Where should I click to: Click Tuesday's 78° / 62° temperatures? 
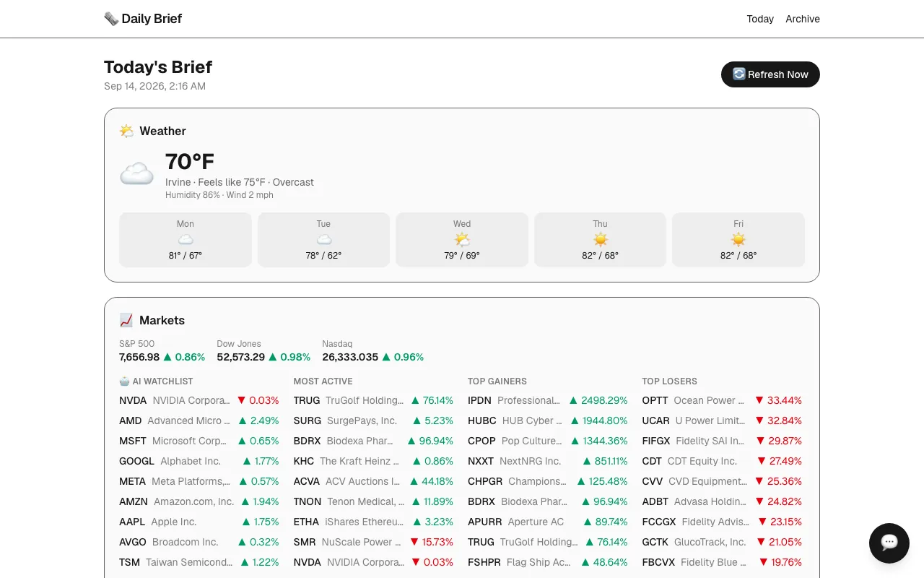point(324,255)
